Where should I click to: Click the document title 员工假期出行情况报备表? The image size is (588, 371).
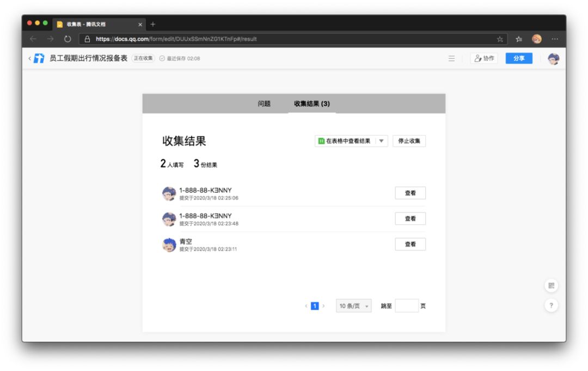click(89, 58)
